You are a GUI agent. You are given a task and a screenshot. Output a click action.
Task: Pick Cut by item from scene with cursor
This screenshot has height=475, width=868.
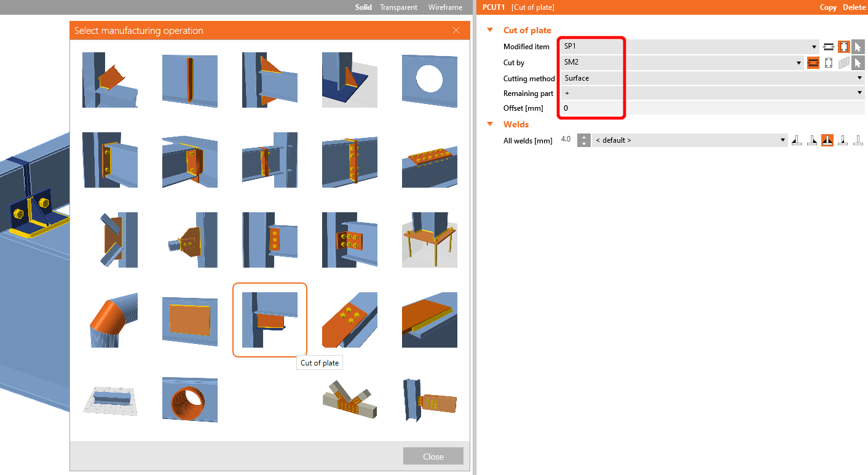[858, 63]
